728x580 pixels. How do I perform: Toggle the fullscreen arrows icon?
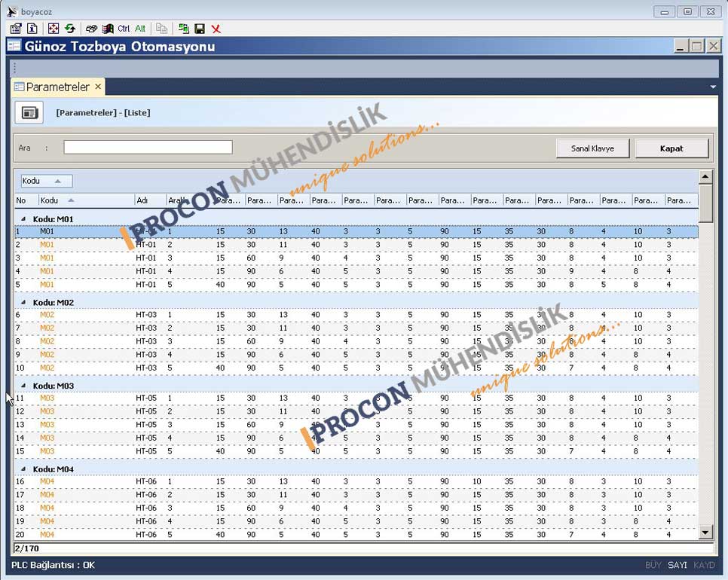click(54, 29)
